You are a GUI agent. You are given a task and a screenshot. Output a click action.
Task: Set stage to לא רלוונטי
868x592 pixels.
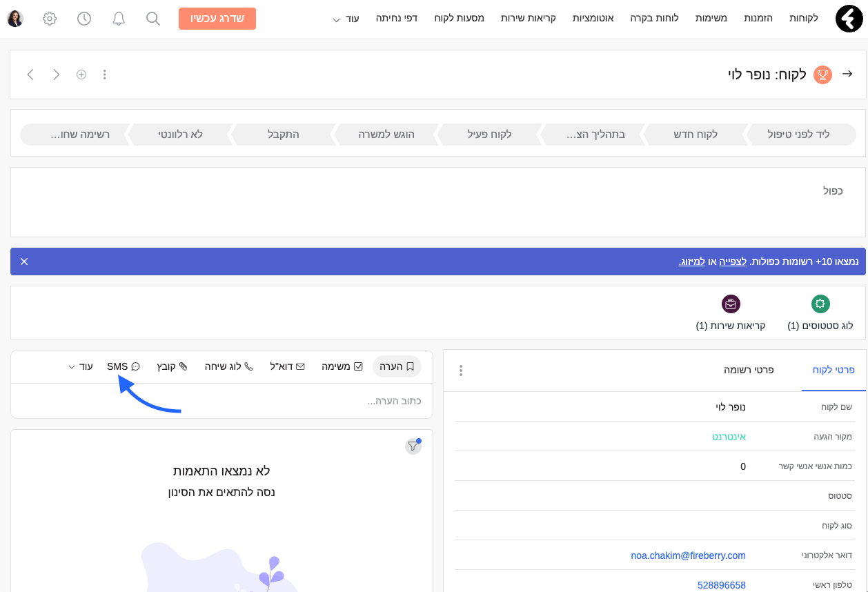tap(181, 134)
